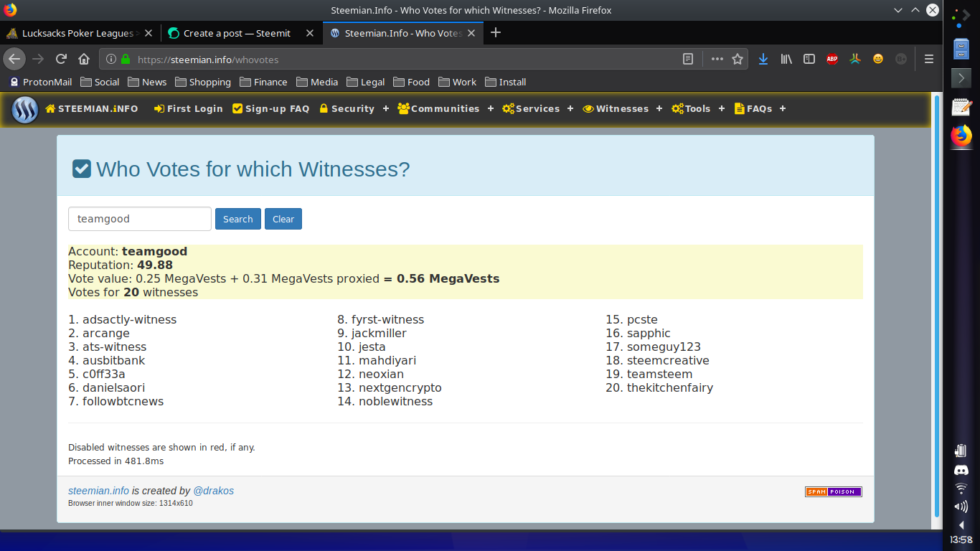Expand the Services menu
The width and height of the screenshot is (980, 551).
[538, 109]
